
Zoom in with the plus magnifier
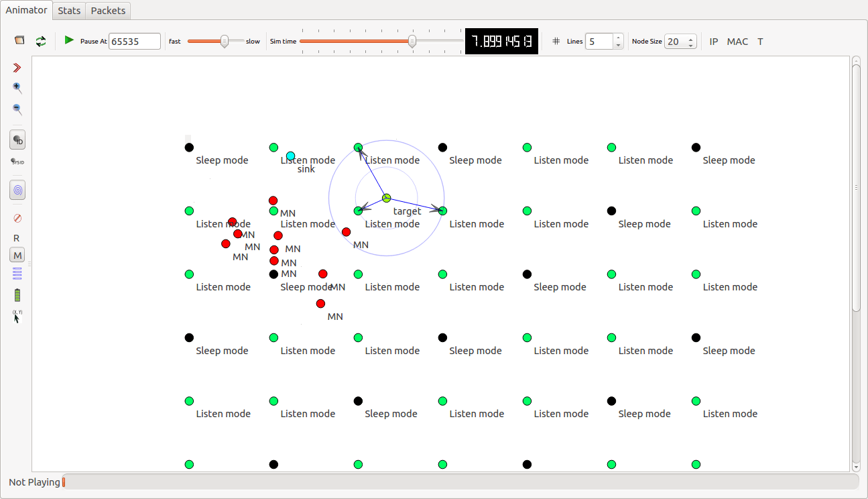click(17, 88)
